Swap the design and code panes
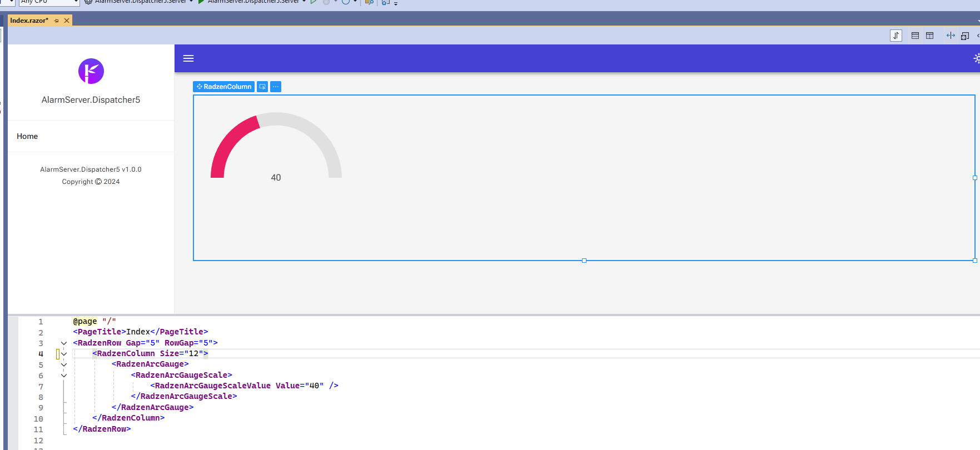The image size is (980, 450). click(x=896, y=36)
